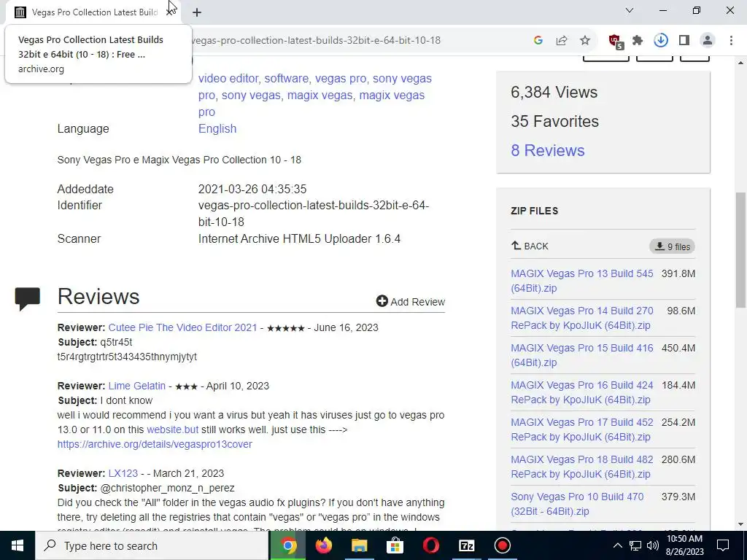747x560 pixels.
Task: Share this page via the share icon
Action: point(562,41)
